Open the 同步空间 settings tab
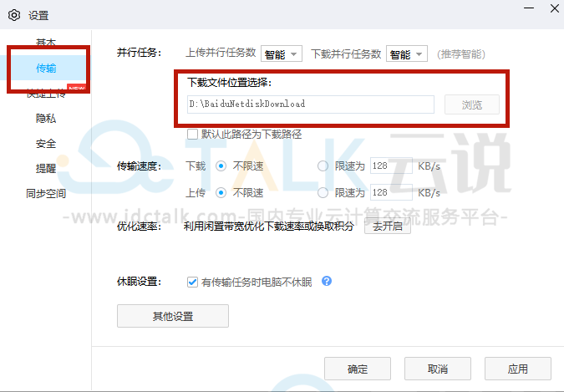The width and height of the screenshot is (564, 392). (46, 194)
